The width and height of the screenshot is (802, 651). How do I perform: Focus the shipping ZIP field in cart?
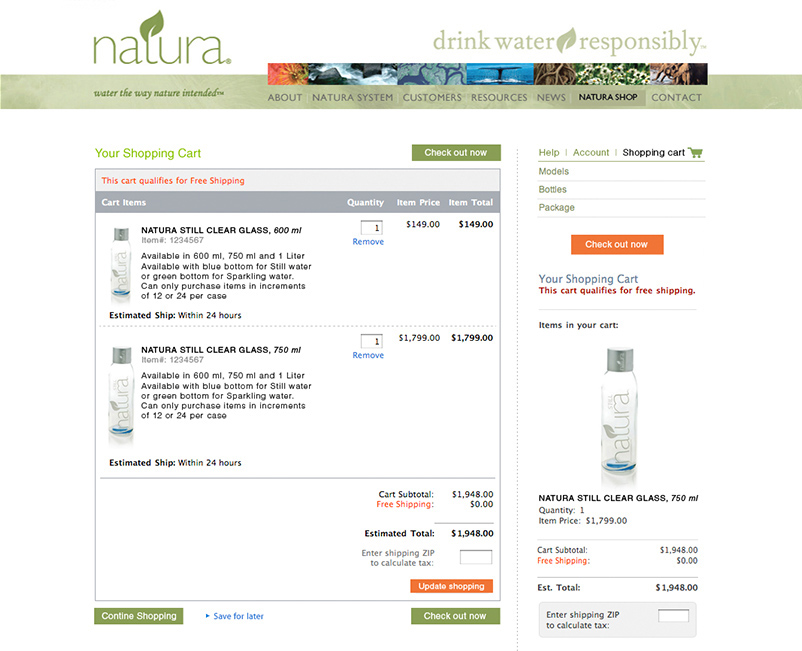tap(476, 557)
